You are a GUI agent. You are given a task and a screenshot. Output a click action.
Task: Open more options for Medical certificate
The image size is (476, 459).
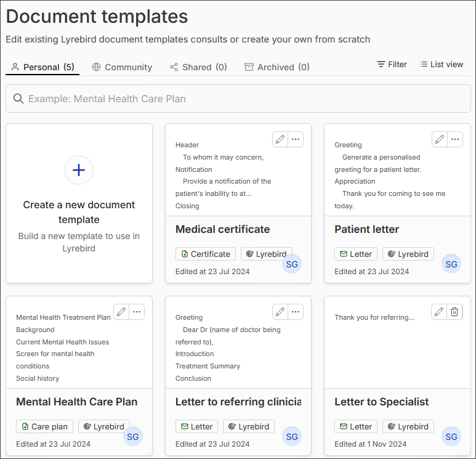point(296,139)
